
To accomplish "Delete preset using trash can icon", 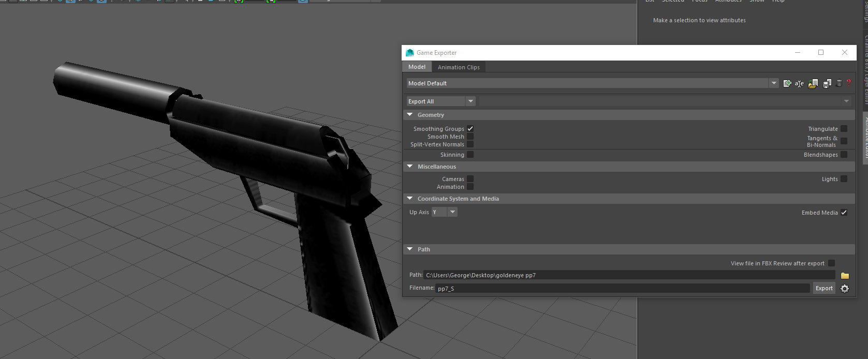I will [840, 83].
